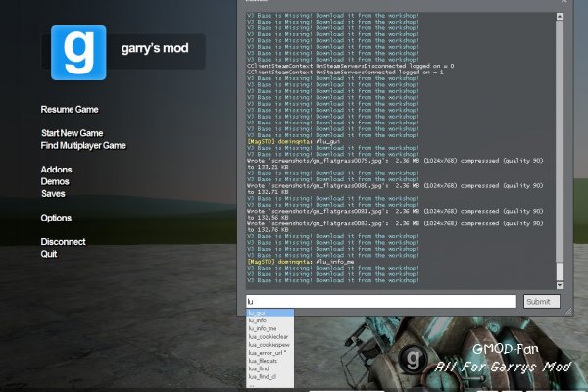Screen dimensions: 588x392
Task: Click the console scrollbar up arrow
Action: coord(560,16)
